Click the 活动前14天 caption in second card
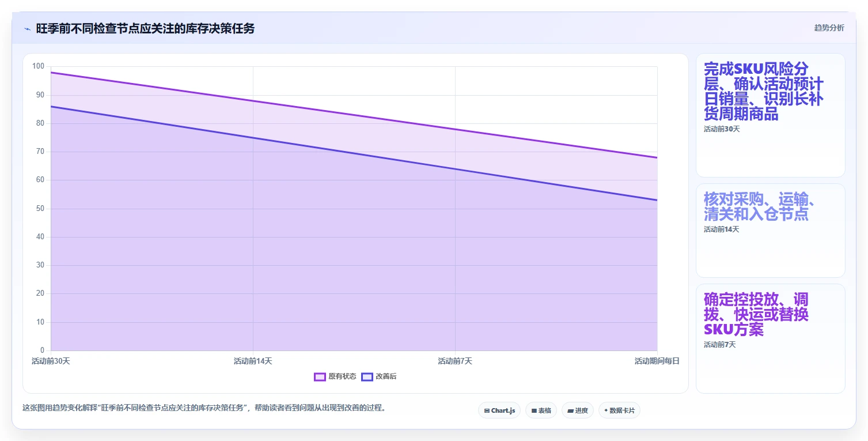 point(721,229)
